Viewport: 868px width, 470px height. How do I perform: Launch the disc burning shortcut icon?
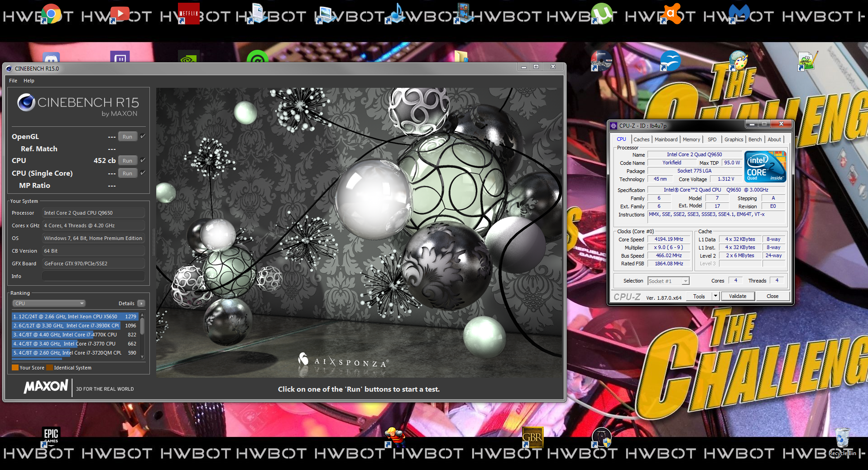601,61
